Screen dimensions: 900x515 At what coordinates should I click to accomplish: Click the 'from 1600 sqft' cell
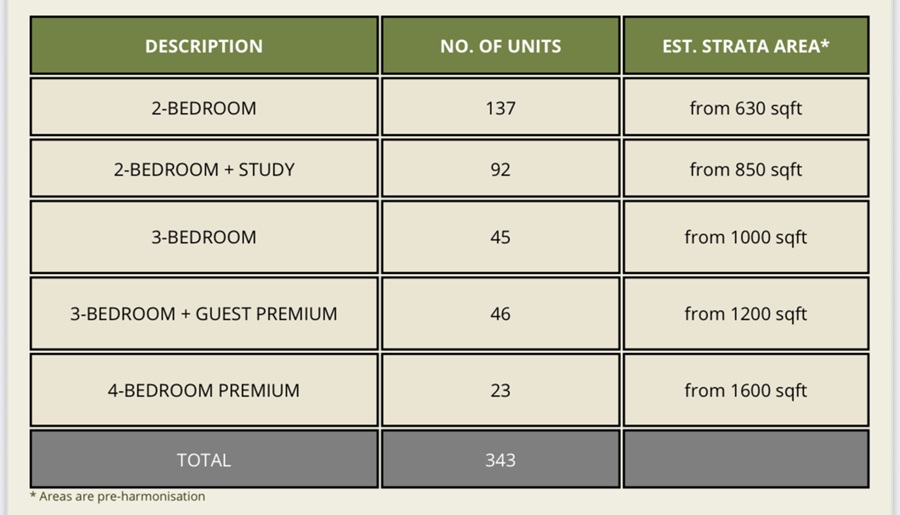tap(745, 390)
